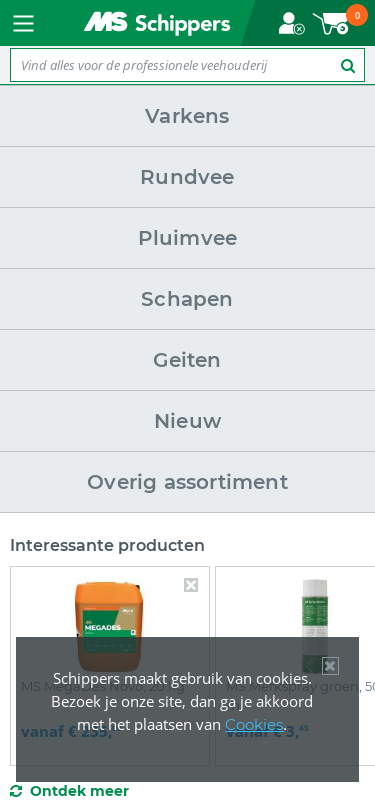Click the MS Schippers logo
375x812 pixels.
157,23
